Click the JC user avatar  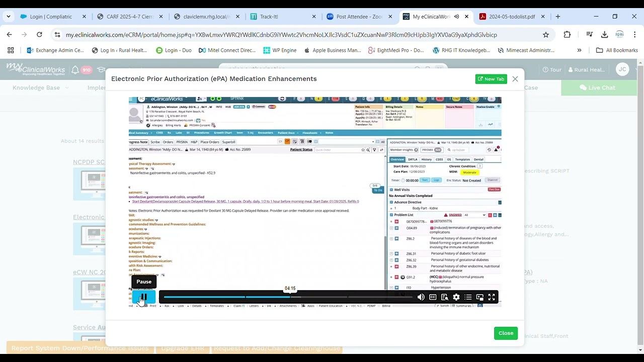click(622, 70)
